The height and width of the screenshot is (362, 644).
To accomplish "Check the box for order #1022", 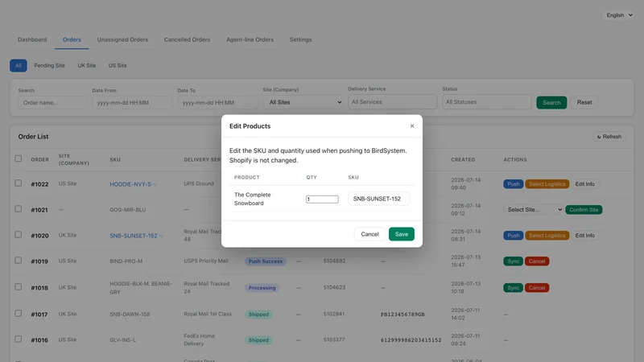I will [18, 183].
